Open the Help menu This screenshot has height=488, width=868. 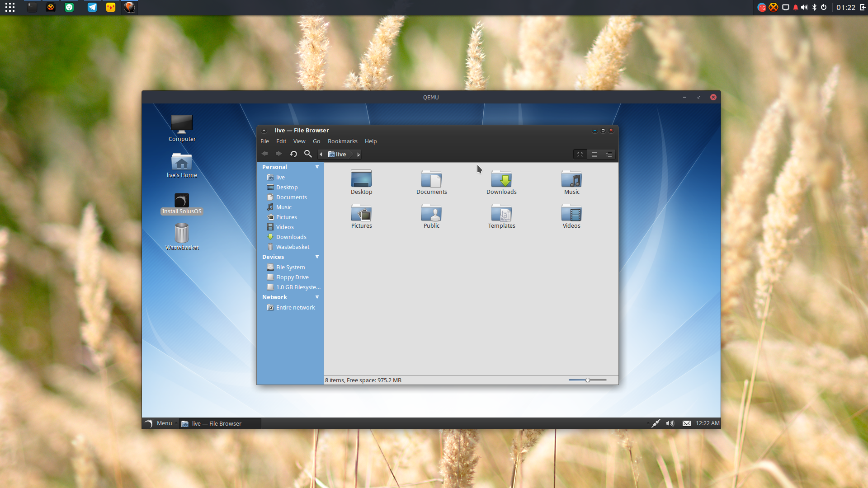coord(371,141)
